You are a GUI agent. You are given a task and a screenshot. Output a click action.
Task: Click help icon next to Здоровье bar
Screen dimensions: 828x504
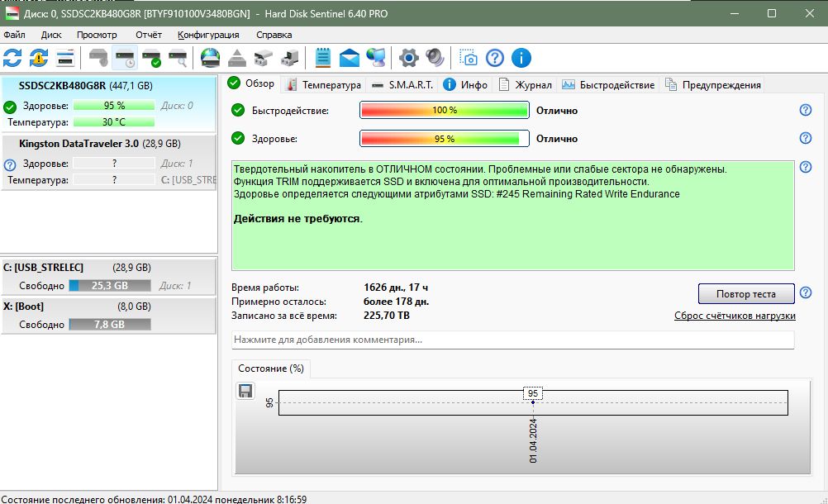(806, 138)
